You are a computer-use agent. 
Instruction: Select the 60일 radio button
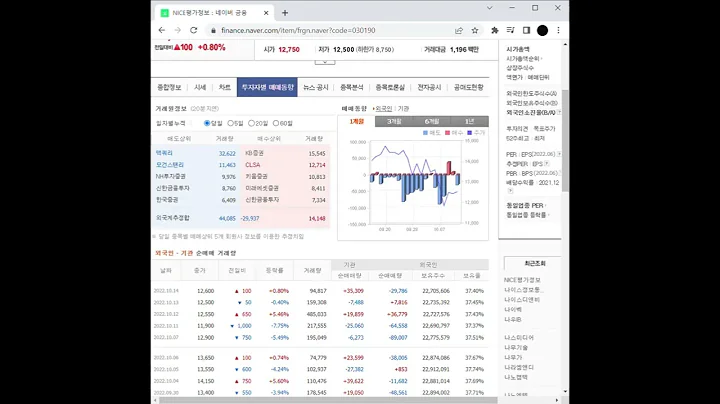pyautogui.click(x=276, y=123)
